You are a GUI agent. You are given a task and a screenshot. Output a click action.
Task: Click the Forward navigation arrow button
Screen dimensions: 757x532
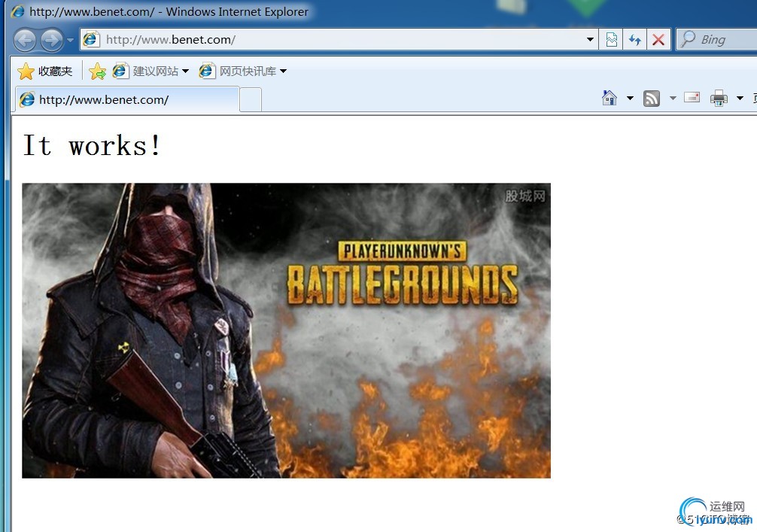click(52, 40)
